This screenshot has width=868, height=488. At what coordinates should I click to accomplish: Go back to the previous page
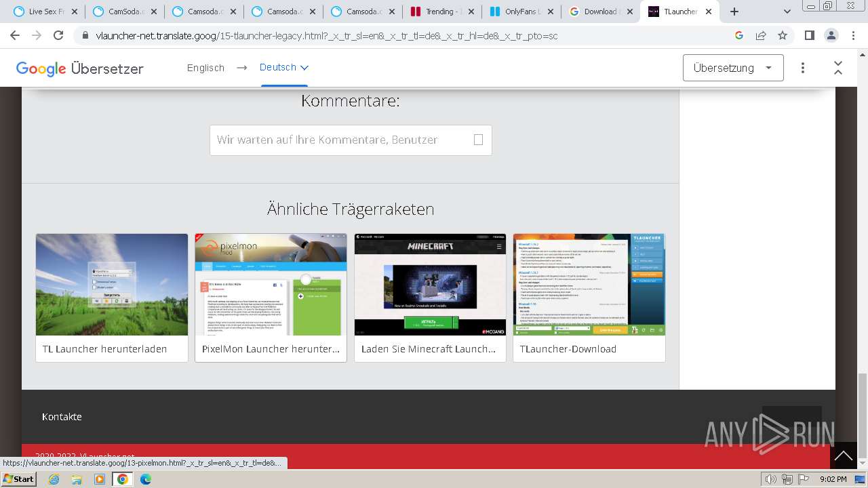(x=15, y=35)
